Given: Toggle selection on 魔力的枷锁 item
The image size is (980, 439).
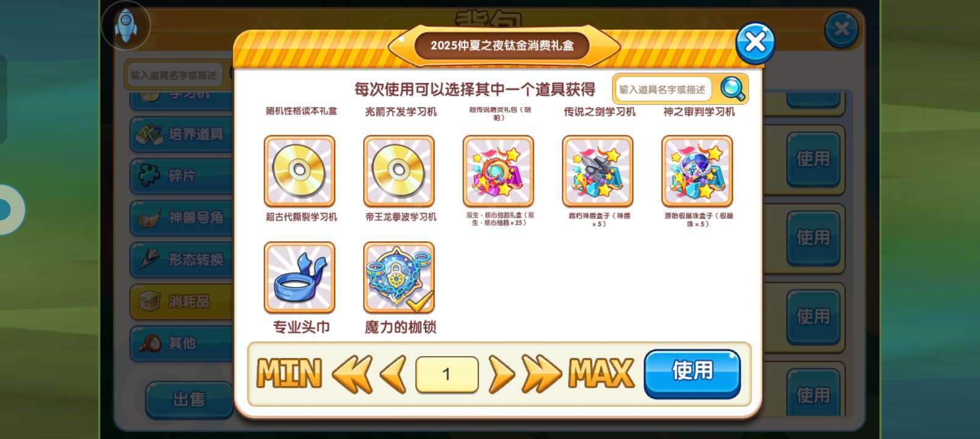Looking at the screenshot, I should tap(399, 277).
